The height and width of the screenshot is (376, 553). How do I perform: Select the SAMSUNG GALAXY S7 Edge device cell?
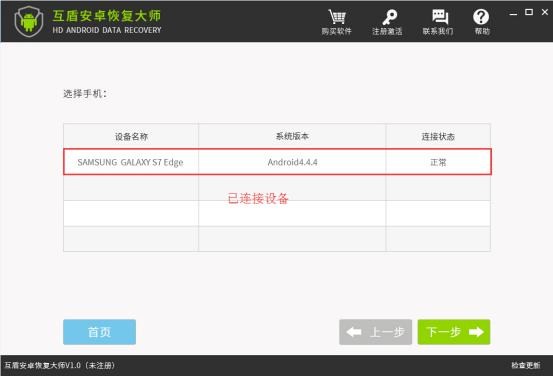131,162
